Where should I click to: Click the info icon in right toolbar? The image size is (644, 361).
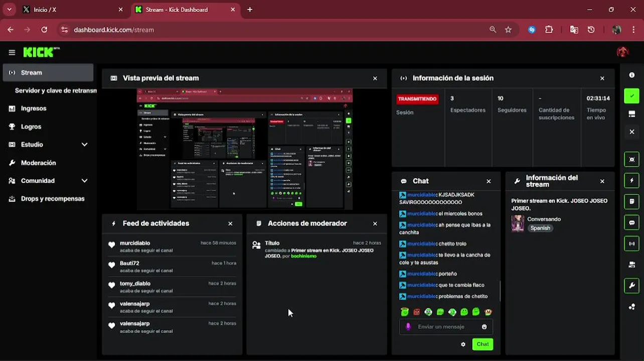632,75
